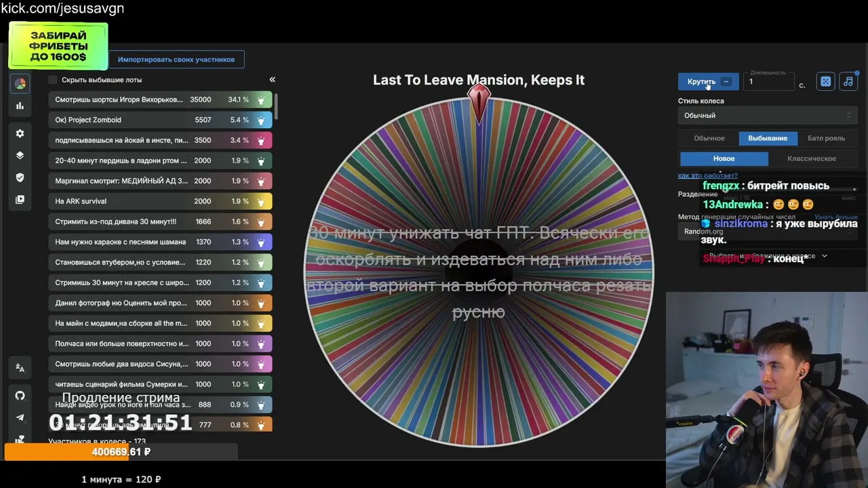
Task: Click lightbulb on Стримишь 30 минут на кресле lot
Action: pos(262,283)
